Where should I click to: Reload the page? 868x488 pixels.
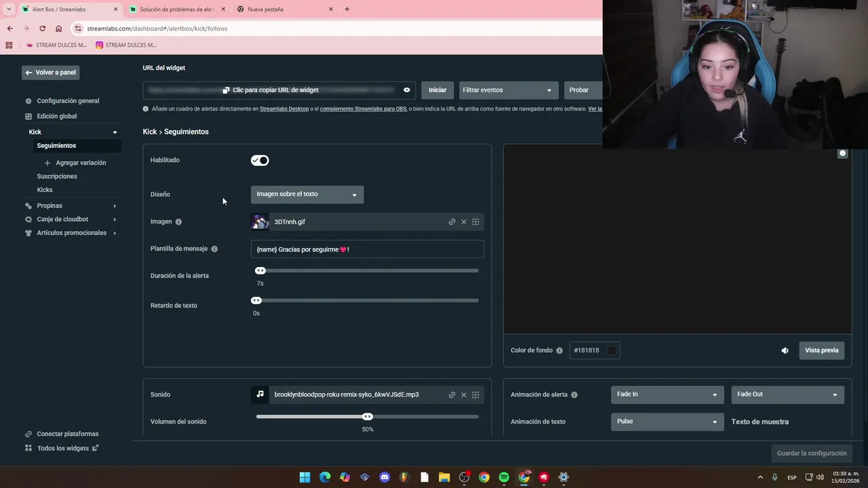point(42,28)
